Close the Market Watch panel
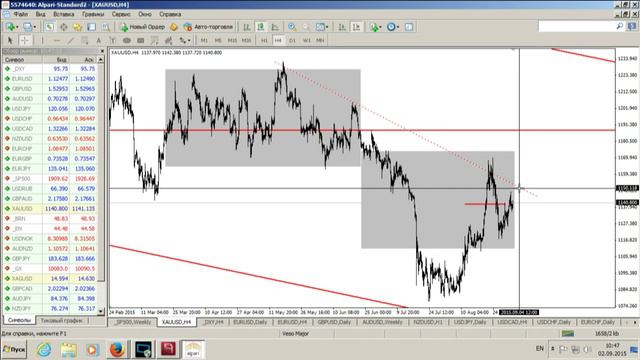This screenshot has height=360, width=640. tap(102, 51)
